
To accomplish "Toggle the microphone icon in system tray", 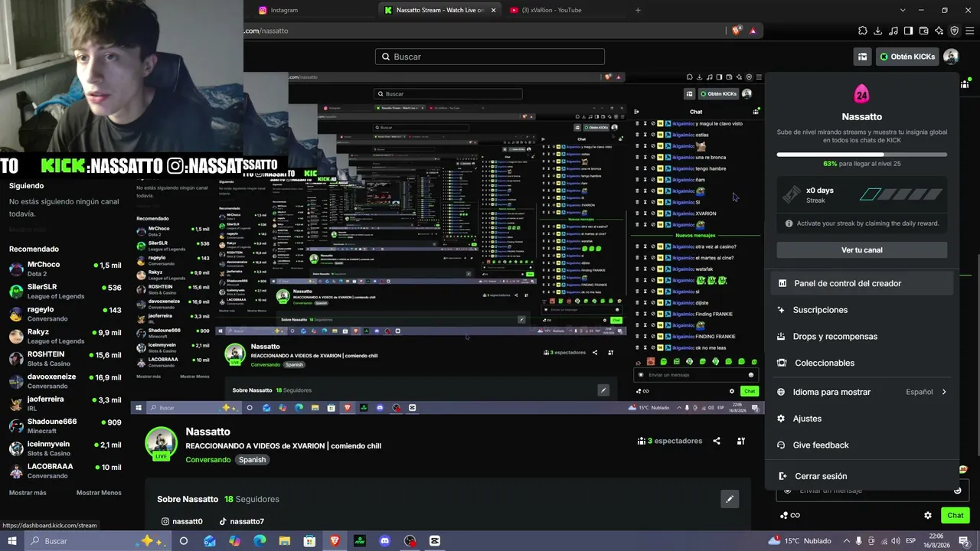I will click(858, 541).
